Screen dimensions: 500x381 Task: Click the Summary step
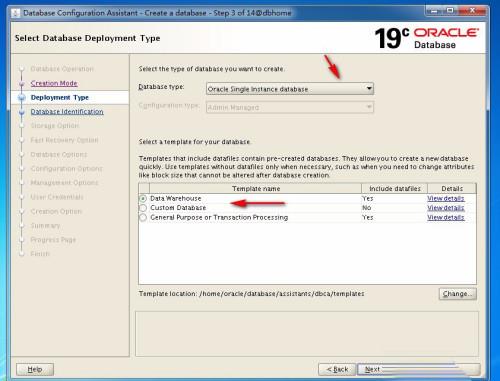point(45,226)
